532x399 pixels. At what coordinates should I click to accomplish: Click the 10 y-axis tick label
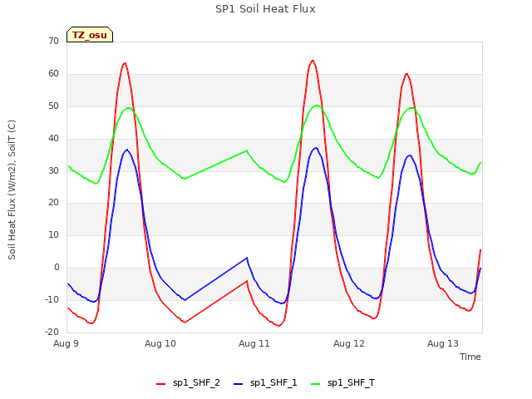click(53, 234)
